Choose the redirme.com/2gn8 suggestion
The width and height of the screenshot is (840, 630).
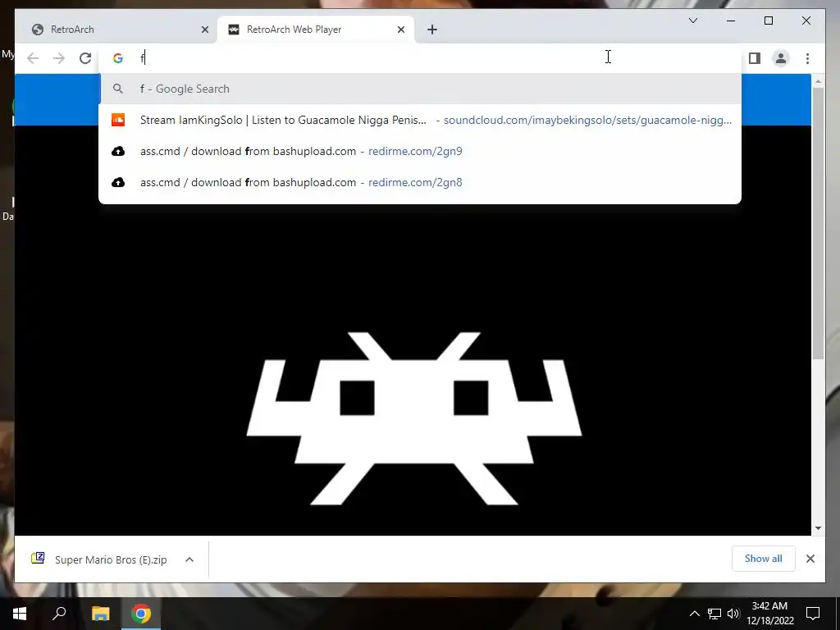pyautogui.click(x=421, y=182)
